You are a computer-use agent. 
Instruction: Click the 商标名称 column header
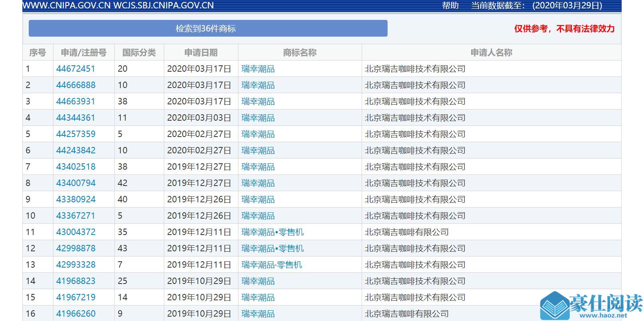point(300,53)
